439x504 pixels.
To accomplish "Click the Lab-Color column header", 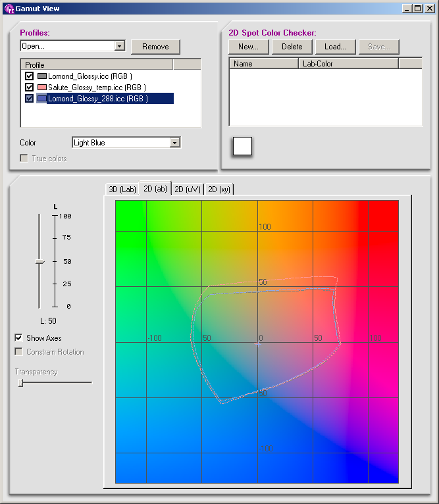I will pos(349,64).
